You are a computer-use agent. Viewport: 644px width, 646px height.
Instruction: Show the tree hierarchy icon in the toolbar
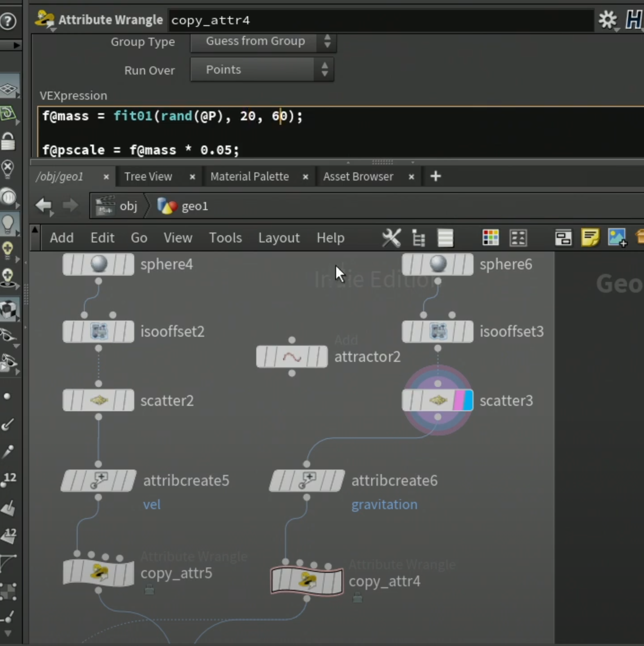[x=418, y=238]
